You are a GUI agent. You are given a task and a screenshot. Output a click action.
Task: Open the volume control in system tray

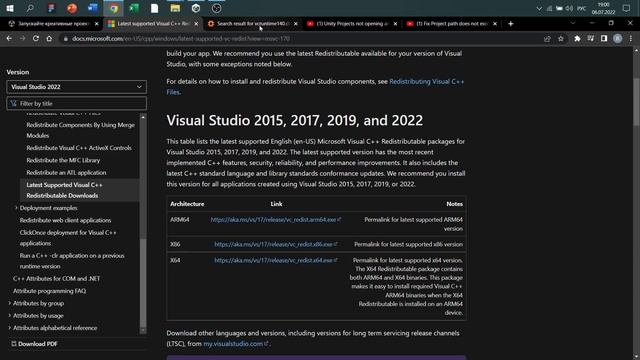pos(569,8)
